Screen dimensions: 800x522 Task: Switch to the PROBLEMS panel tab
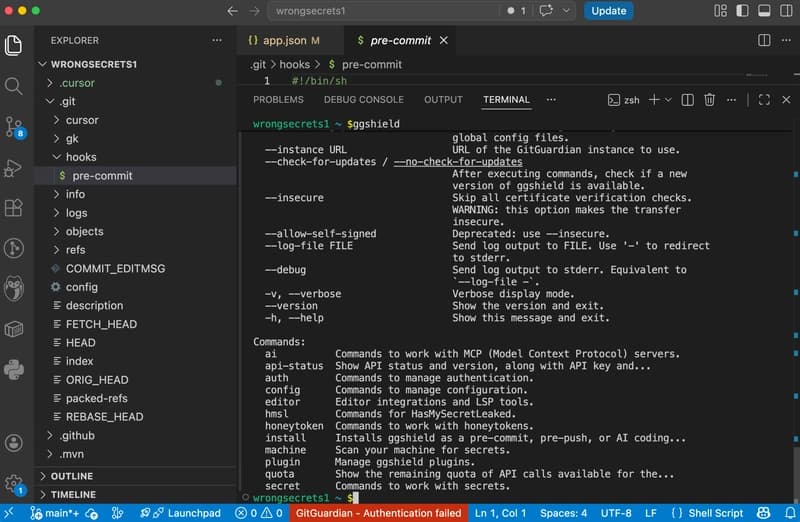pos(278,100)
